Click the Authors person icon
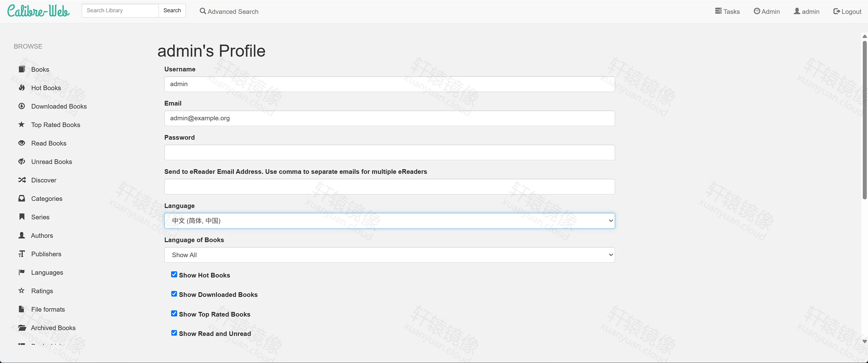The image size is (868, 363). [x=22, y=235]
